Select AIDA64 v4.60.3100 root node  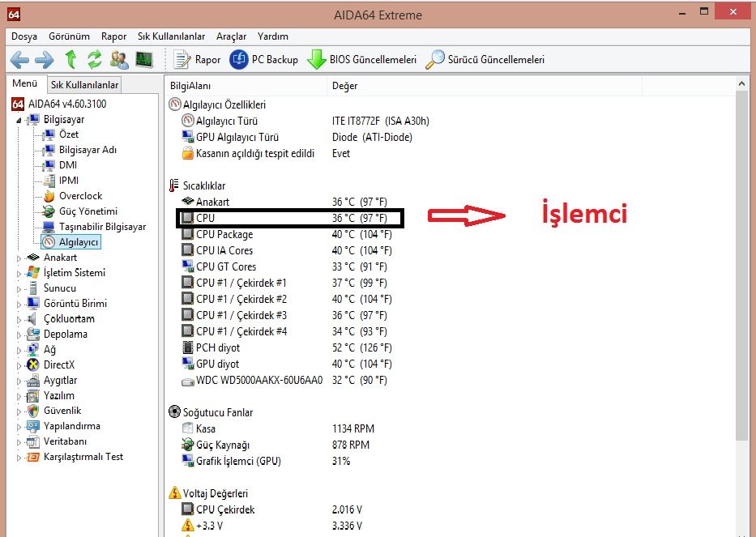coord(59,104)
